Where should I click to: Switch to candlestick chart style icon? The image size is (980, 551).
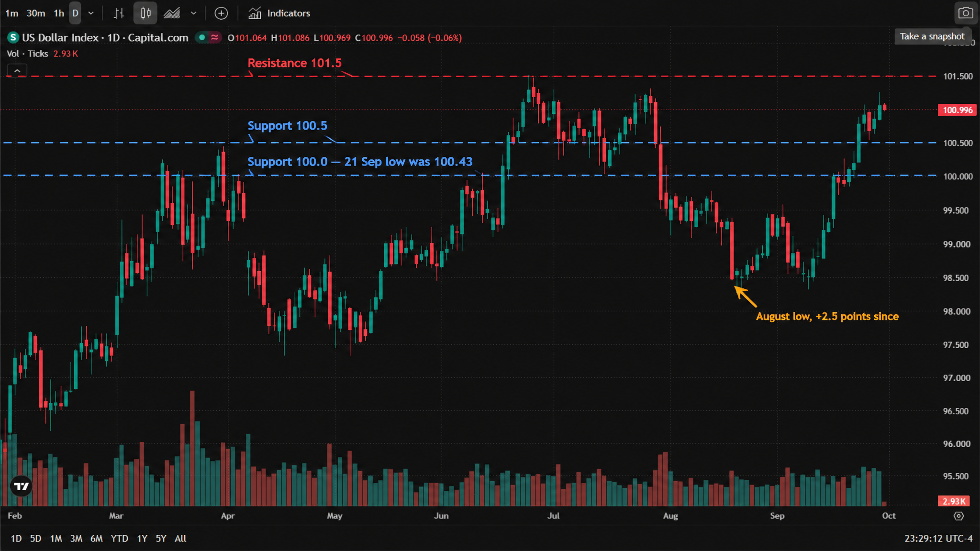click(145, 13)
